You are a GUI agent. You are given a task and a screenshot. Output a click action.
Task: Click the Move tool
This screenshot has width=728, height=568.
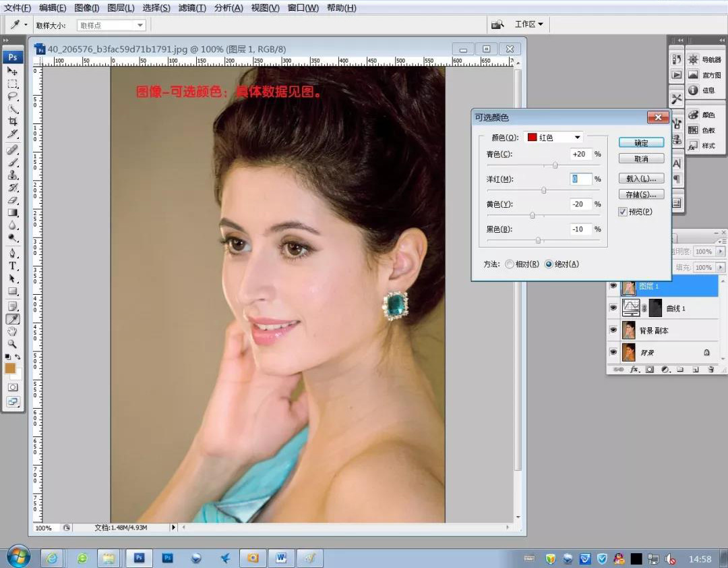pyautogui.click(x=13, y=71)
